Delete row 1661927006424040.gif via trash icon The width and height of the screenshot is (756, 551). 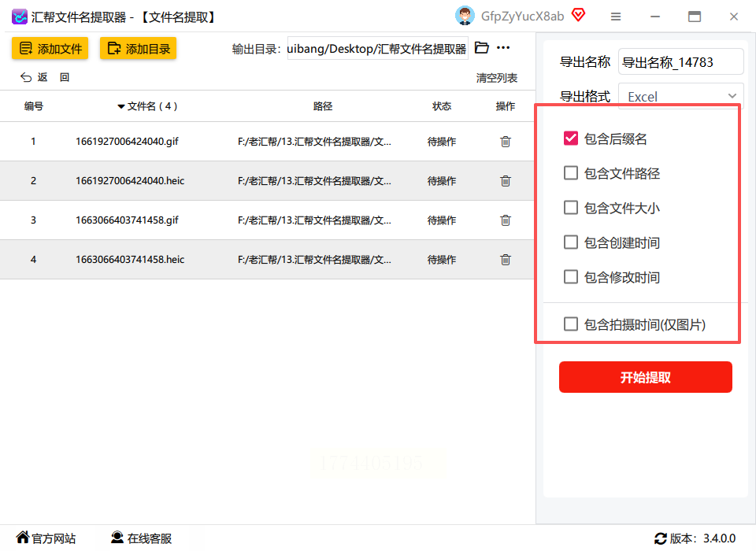pyautogui.click(x=506, y=142)
